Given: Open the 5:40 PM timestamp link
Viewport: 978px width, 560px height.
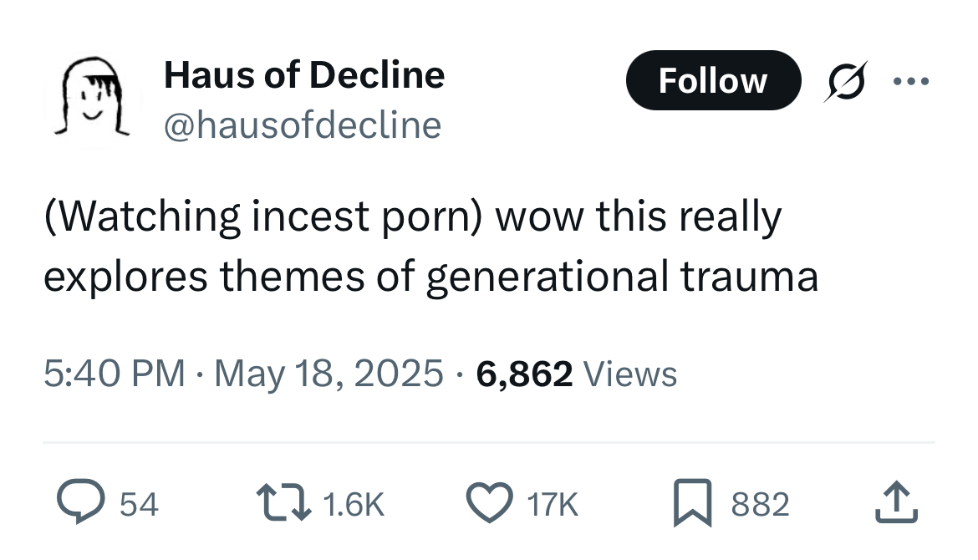Looking at the screenshot, I should pyautogui.click(x=115, y=374).
